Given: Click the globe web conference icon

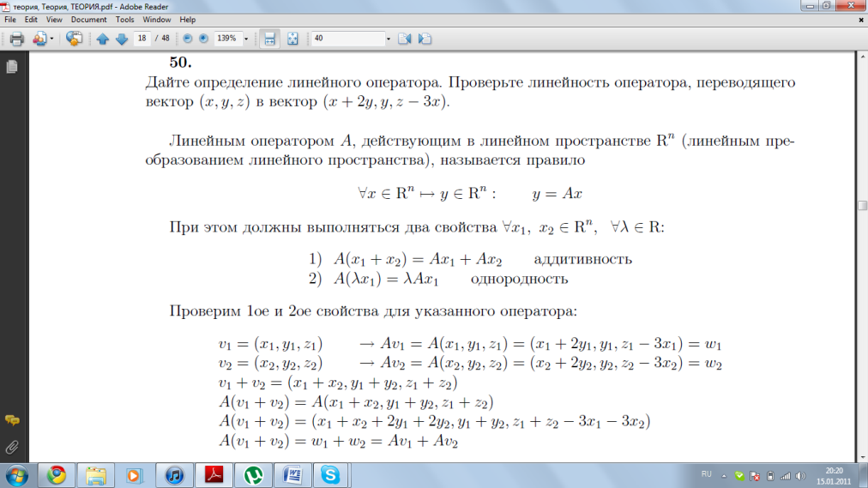Looking at the screenshot, I should point(74,39).
